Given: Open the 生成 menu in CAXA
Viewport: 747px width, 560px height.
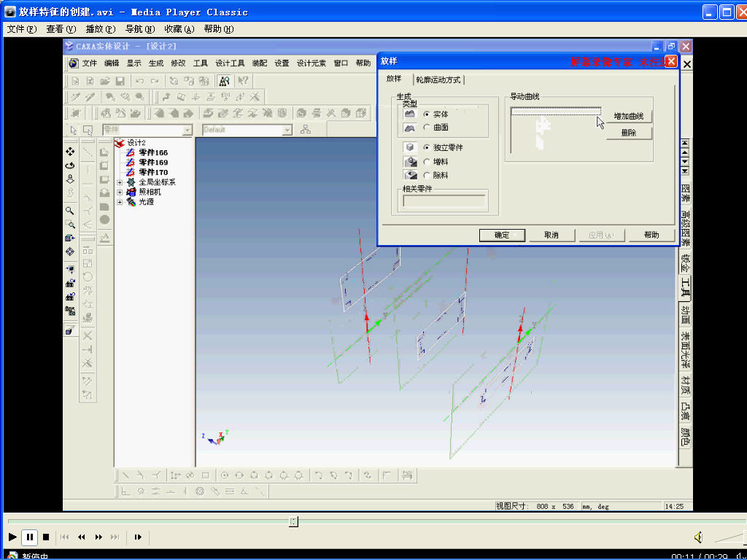Looking at the screenshot, I should click(x=156, y=63).
